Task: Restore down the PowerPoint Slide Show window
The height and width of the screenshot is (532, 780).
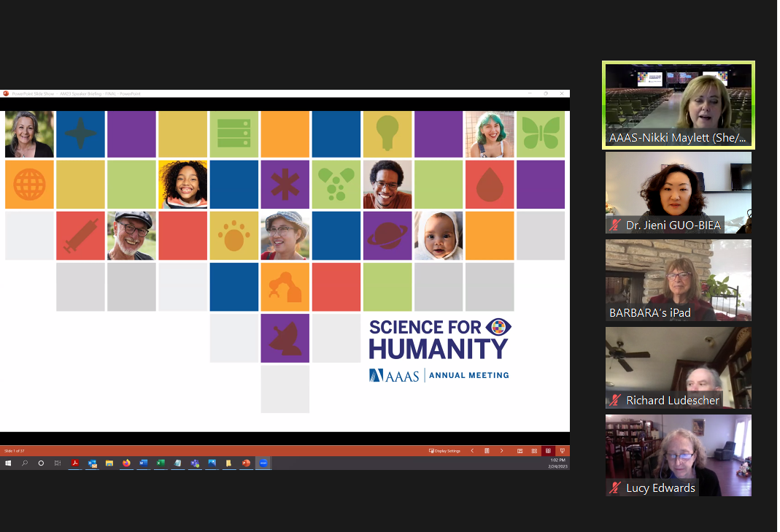Action: tap(546, 93)
